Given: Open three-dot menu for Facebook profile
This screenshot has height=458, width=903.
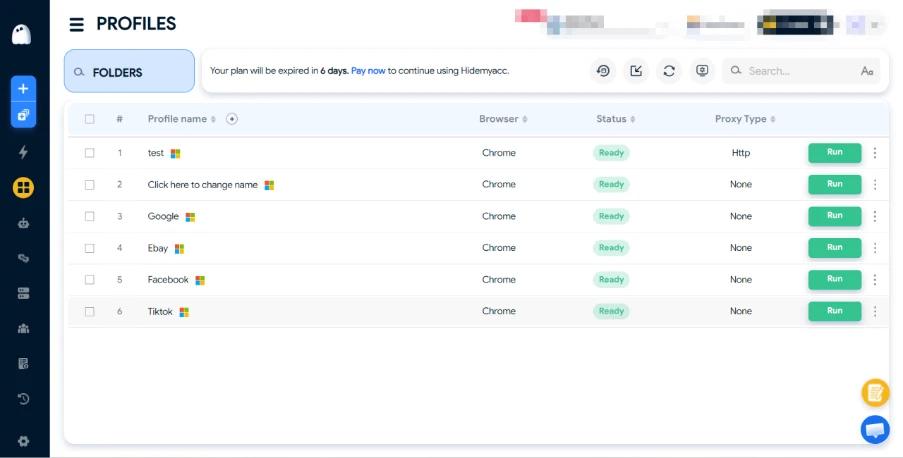Looking at the screenshot, I should click(x=875, y=279).
